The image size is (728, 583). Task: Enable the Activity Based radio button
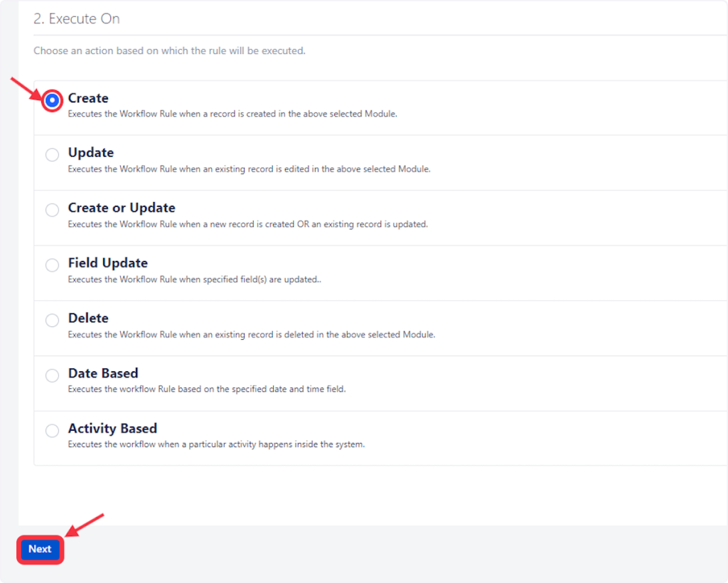click(52, 431)
